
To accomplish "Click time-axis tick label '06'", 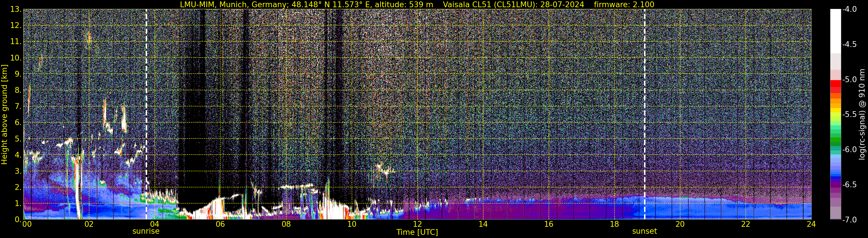I will point(220,224).
